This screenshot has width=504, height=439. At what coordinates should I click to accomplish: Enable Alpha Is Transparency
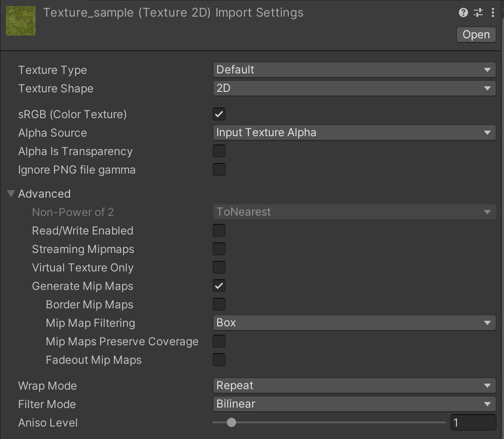tap(219, 151)
